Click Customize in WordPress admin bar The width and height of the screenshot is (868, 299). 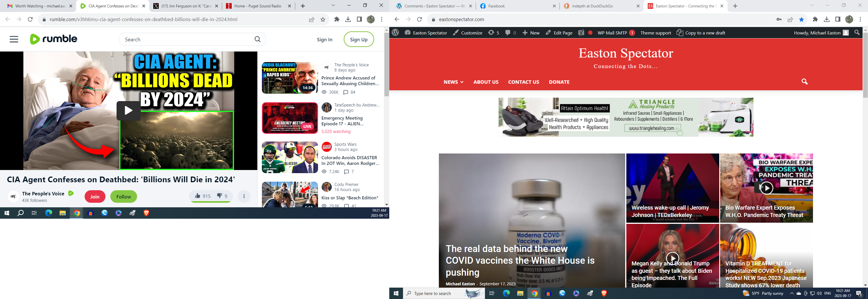pyautogui.click(x=467, y=33)
